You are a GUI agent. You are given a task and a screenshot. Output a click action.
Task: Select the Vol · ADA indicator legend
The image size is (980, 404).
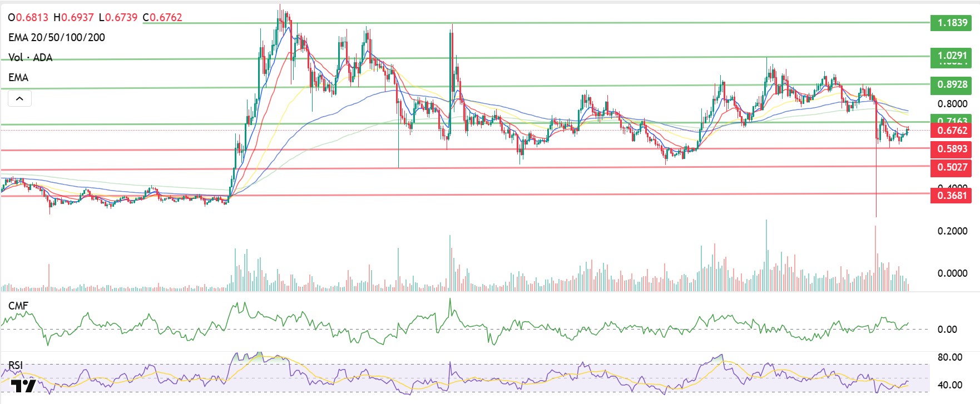point(30,57)
